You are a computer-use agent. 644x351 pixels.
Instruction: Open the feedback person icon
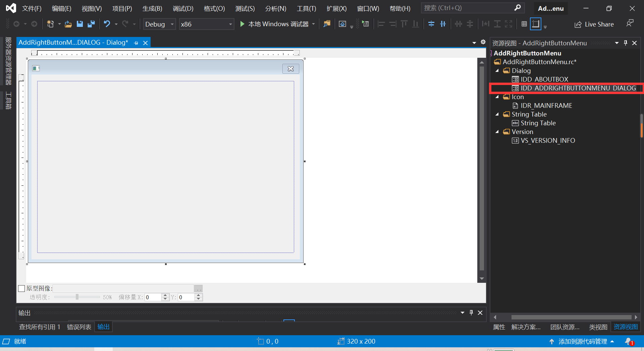(x=630, y=24)
